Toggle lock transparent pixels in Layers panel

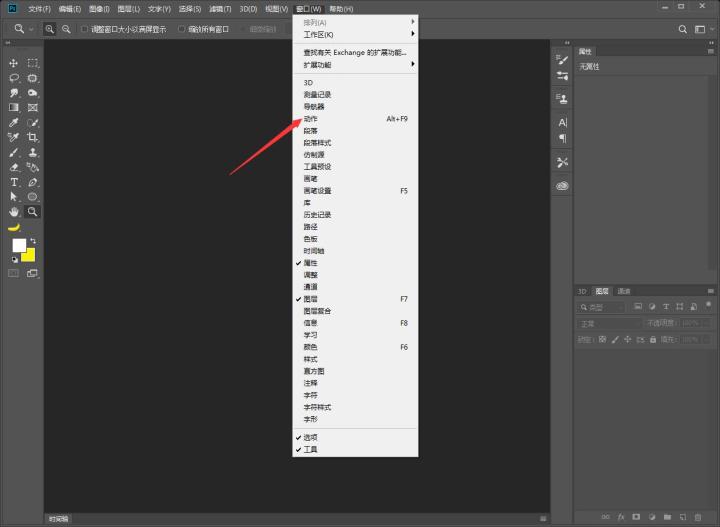(602, 339)
